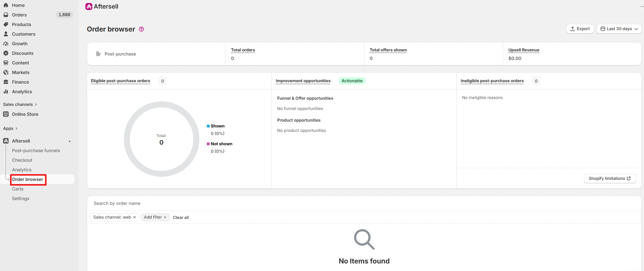Click the Improvement opportunities heading

(x=303, y=81)
